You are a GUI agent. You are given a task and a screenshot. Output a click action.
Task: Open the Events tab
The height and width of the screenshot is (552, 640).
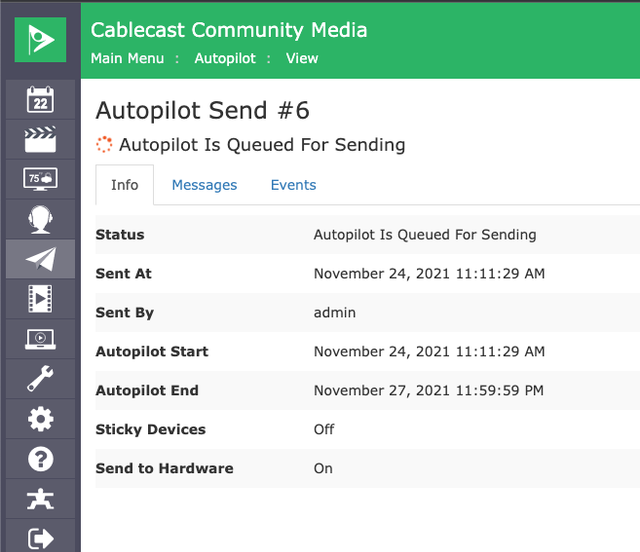[293, 185]
